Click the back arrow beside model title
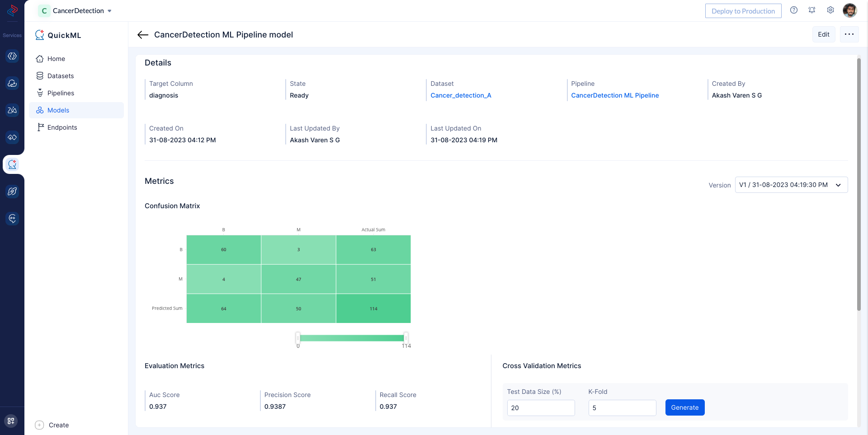The image size is (868, 435). 143,35
